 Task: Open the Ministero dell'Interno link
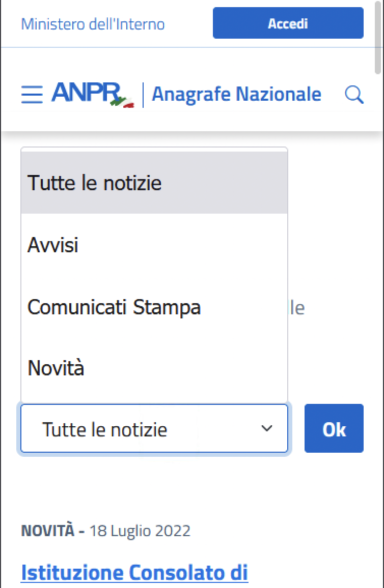(92, 23)
